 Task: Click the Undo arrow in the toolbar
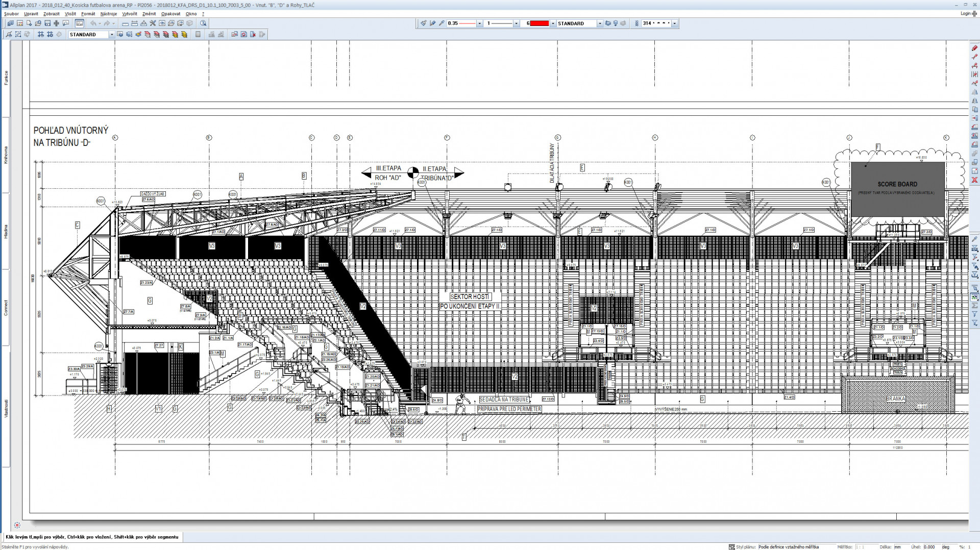tap(93, 23)
